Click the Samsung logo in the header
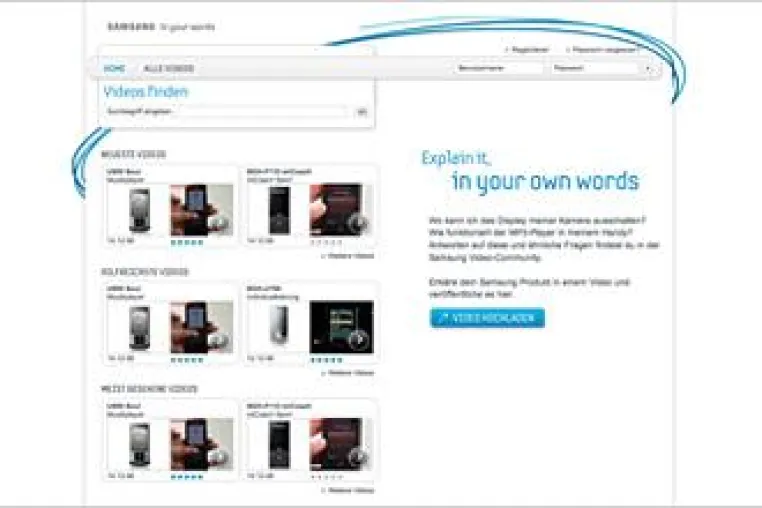 click(x=131, y=27)
